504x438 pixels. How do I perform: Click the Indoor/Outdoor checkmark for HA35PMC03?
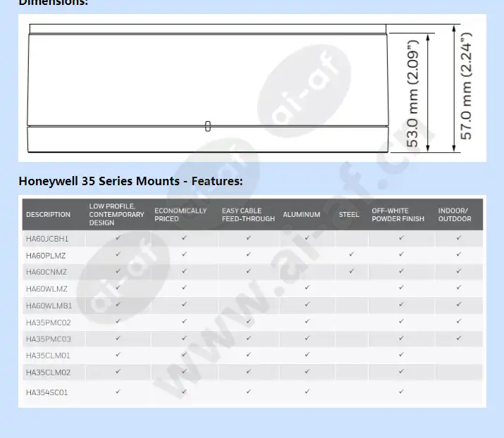click(x=459, y=338)
